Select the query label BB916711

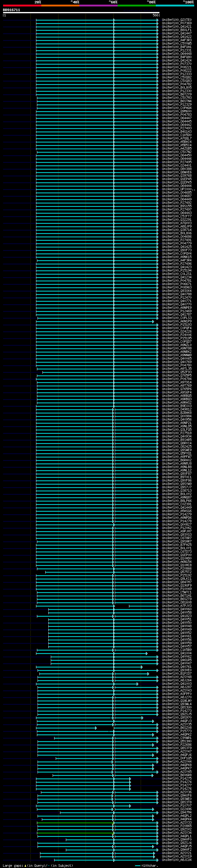click(11, 10)
